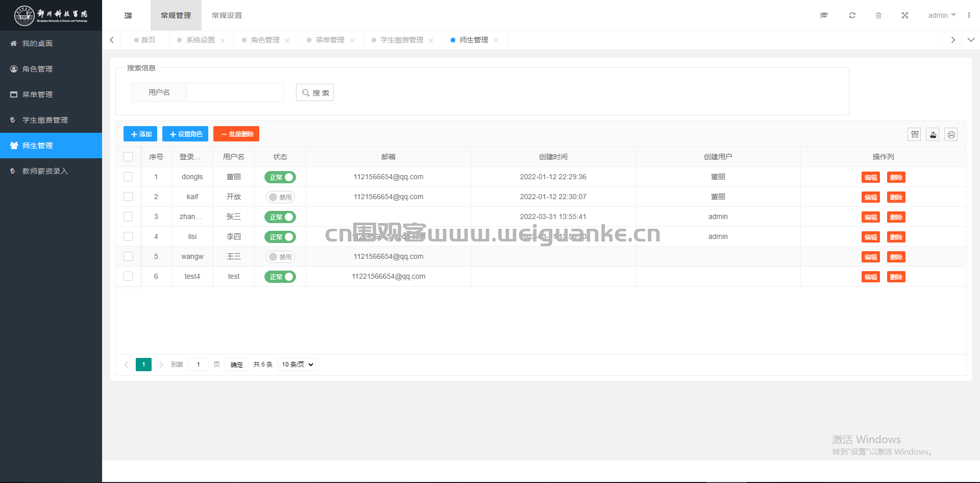Click the 张三 username cell
The width and height of the screenshot is (980, 483).
pos(234,216)
